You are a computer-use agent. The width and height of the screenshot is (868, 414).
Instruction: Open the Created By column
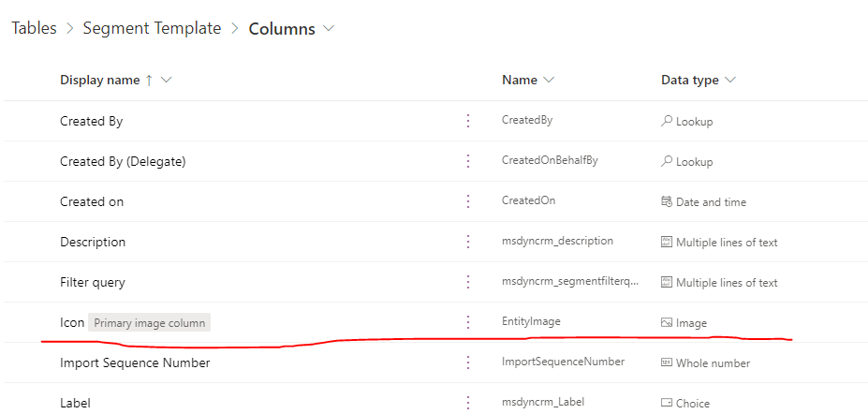(92, 121)
